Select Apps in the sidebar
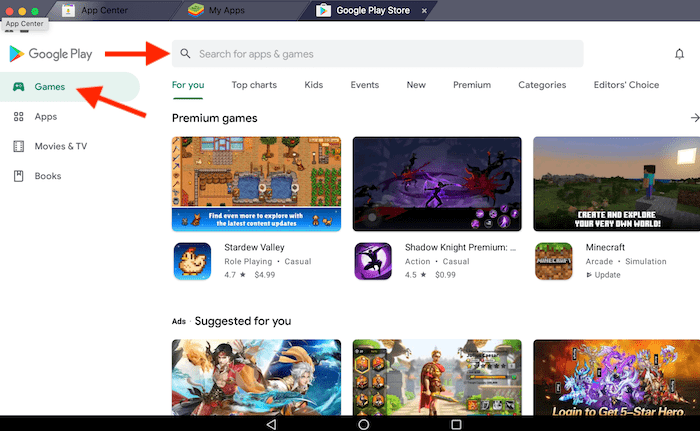This screenshot has height=431, width=700. [x=70, y=117]
